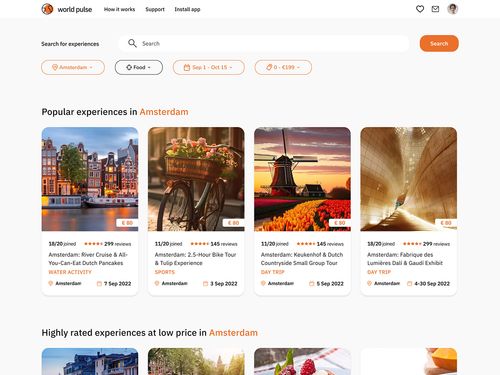Open the windmill and tulips photo

(302, 179)
